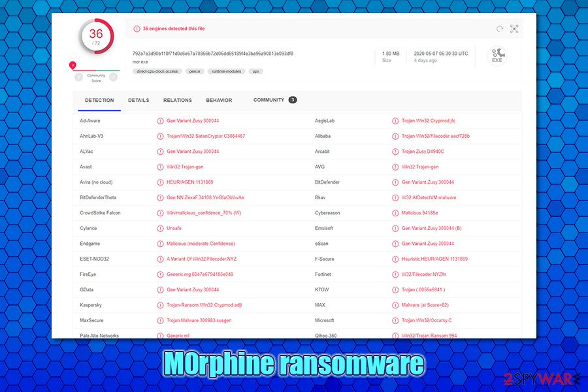Click Malware (ai Score=82) result

pyautogui.click(x=425, y=305)
